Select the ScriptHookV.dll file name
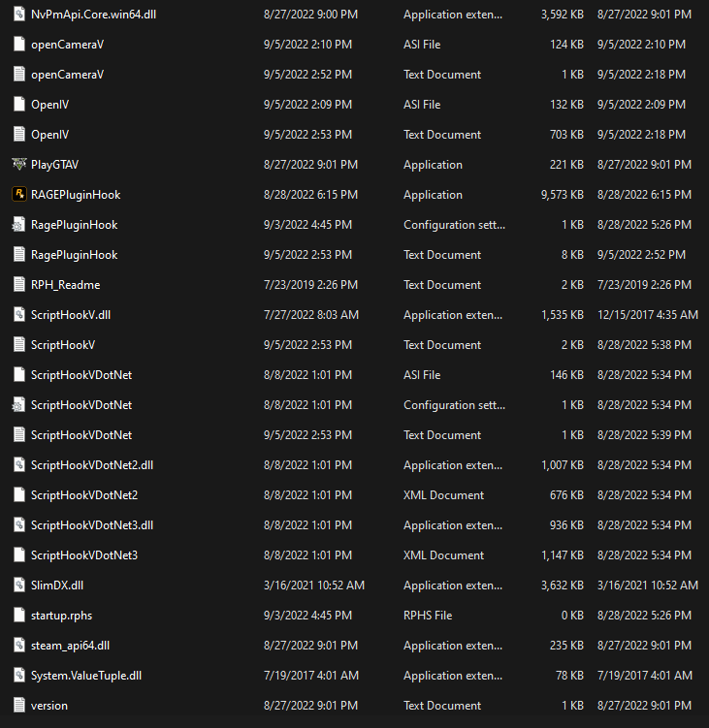Image resolution: width=709 pixels, height=728 pixels. pos(71,315)
